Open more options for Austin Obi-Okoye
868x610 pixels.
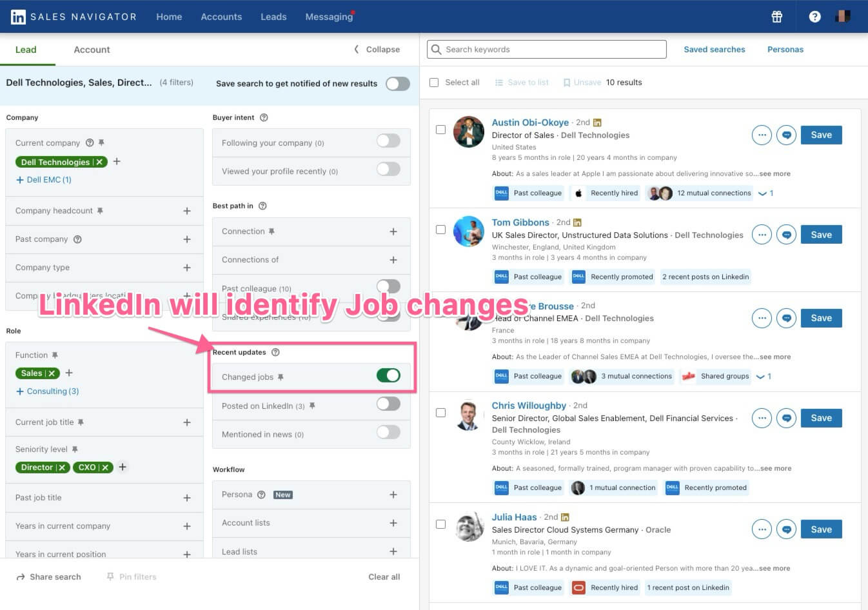pyautogui.click(x=762, y=135)
